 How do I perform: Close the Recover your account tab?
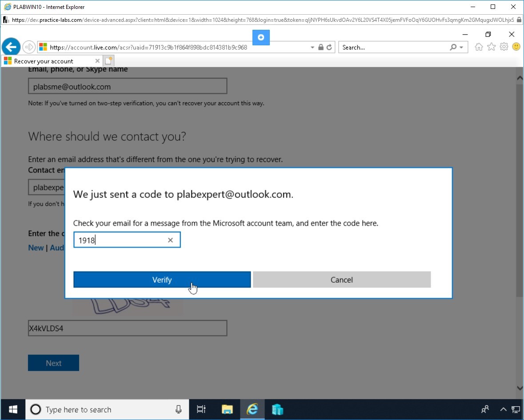[x=97, y=61]
